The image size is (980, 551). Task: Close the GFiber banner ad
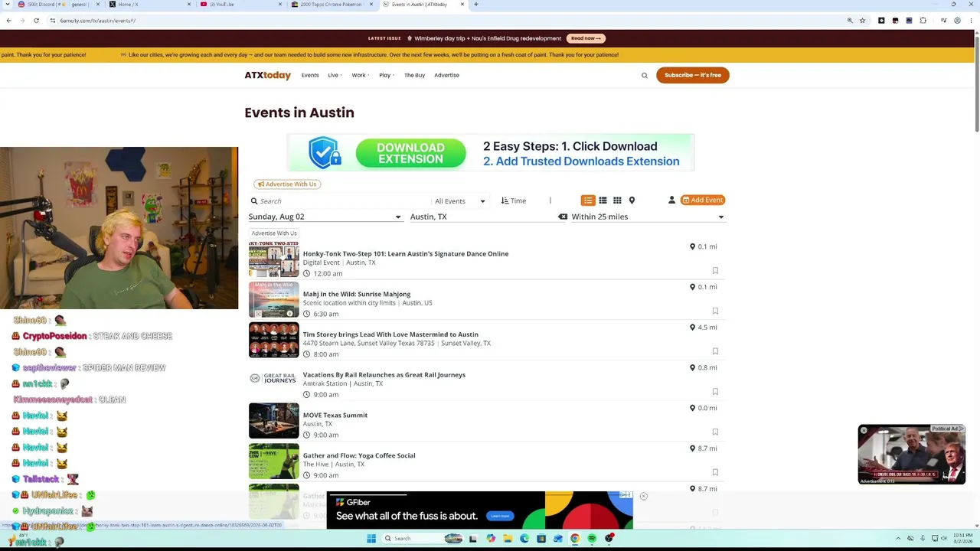(x=643, y=497)
